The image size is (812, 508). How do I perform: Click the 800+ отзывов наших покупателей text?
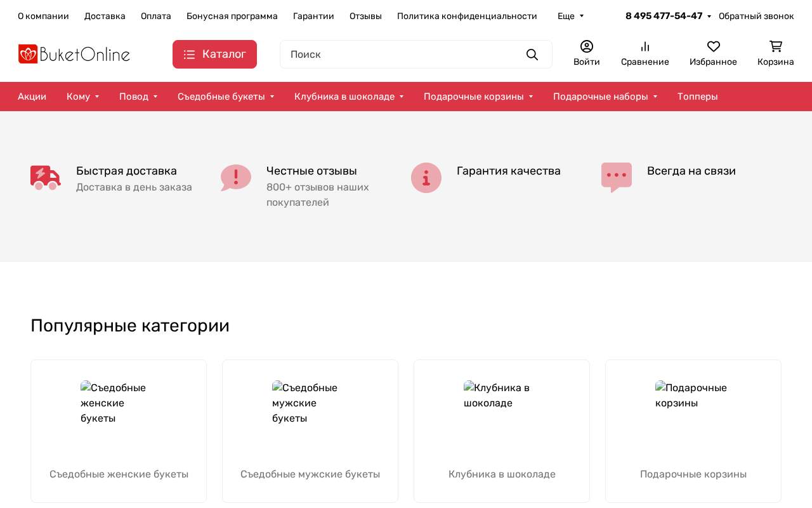(x=318, y=195)
